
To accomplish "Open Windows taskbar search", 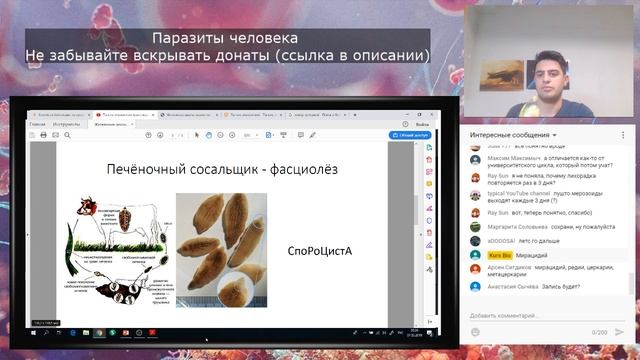I will pyautogui.click(x=46, y=333).
